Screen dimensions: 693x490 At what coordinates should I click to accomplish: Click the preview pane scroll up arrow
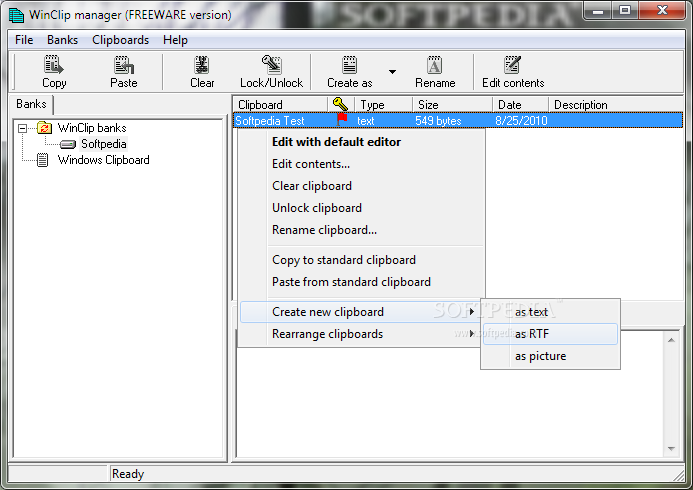tap(671, 340)
